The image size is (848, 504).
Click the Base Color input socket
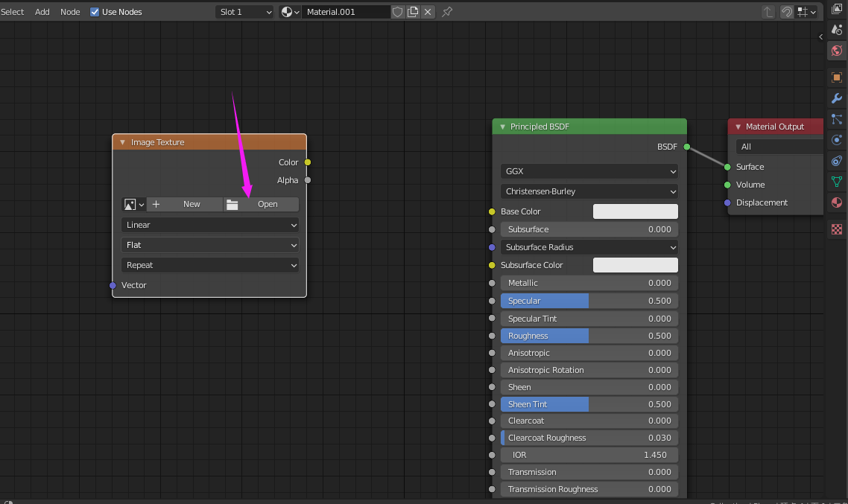click(492, 211)
